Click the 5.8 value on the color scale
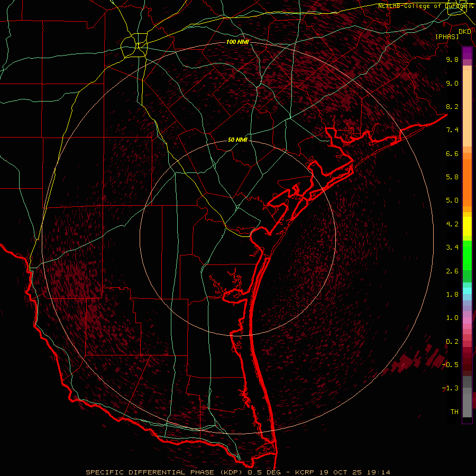 tap(452, 177)
